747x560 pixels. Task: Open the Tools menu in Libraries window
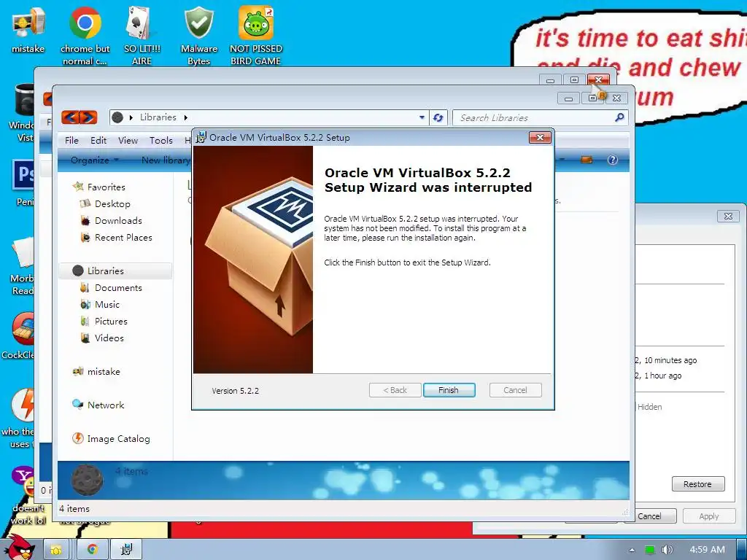(161, 141)
